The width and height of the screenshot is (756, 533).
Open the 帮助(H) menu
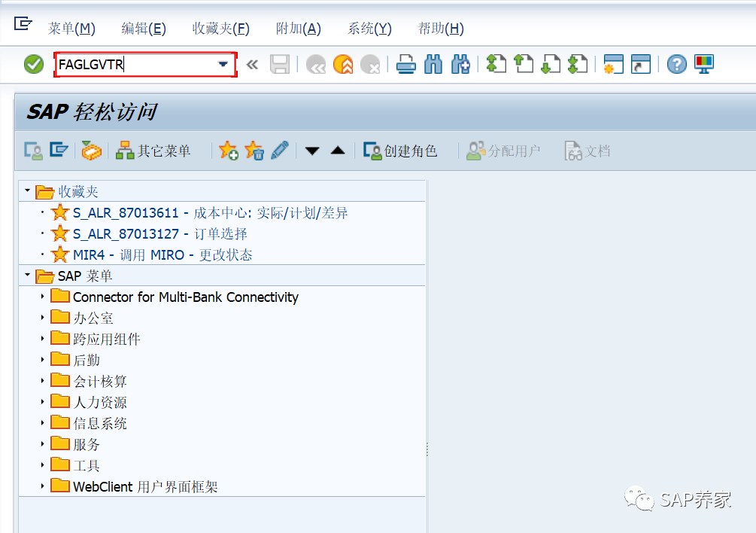click(441, 29)
